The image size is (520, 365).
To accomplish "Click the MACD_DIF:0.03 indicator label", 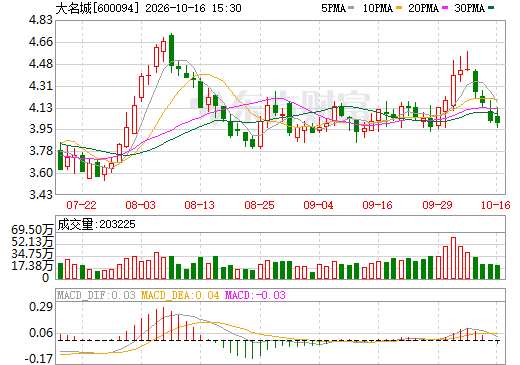I will pos(96,295).
